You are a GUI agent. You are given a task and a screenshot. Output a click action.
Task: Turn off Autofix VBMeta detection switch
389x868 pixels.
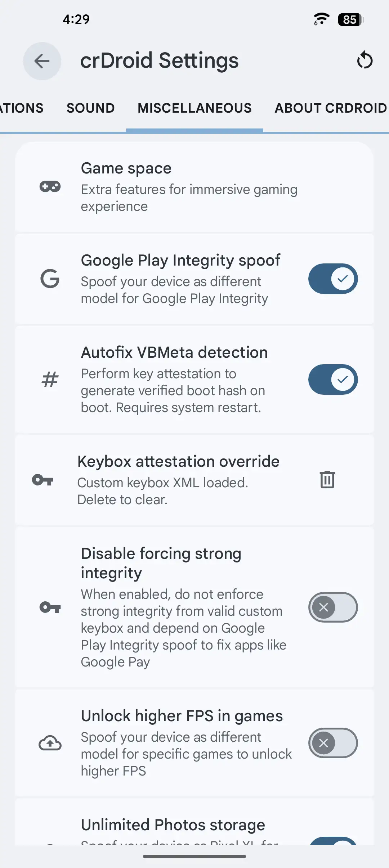pyautogui.click(x=333, y=380)
